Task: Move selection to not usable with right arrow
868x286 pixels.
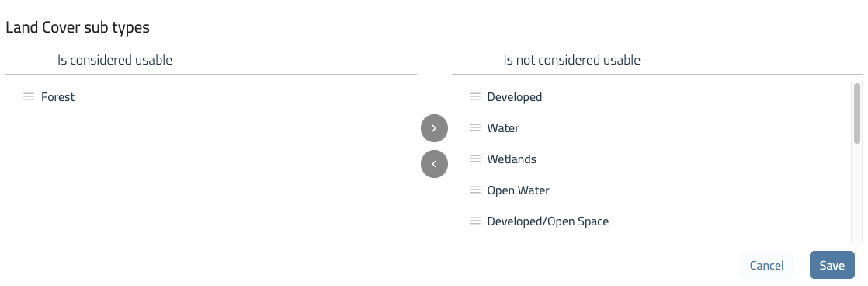Action: click(x=434, y=128)
